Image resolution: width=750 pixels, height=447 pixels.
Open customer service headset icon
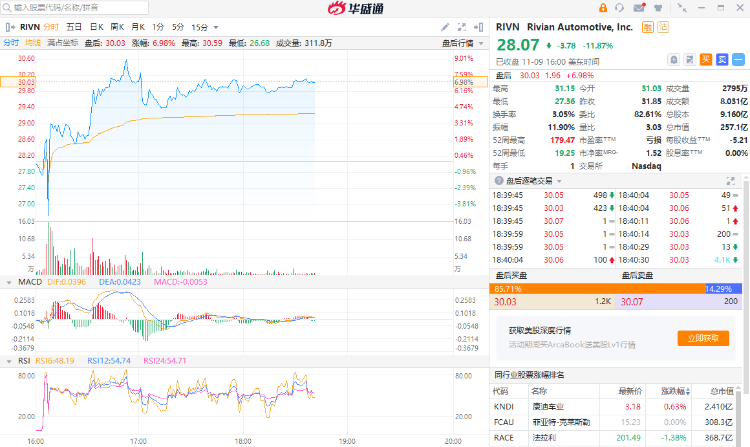[x=619, y=8]
